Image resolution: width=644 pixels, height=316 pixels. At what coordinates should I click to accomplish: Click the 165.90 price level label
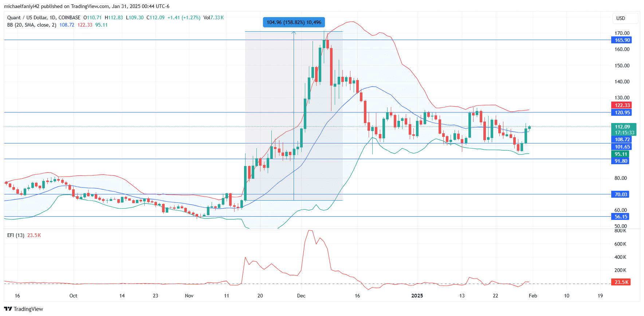[621, 40]
